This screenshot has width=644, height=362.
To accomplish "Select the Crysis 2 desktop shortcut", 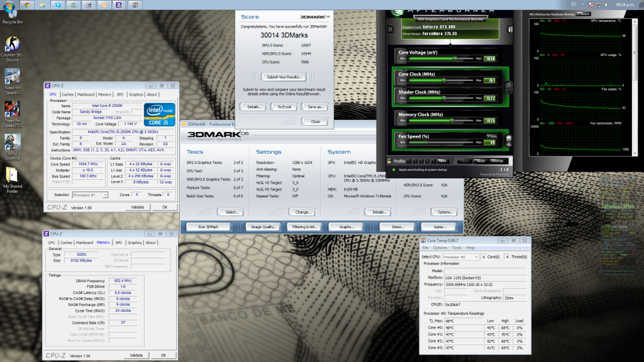I will (x=13, y=147).
